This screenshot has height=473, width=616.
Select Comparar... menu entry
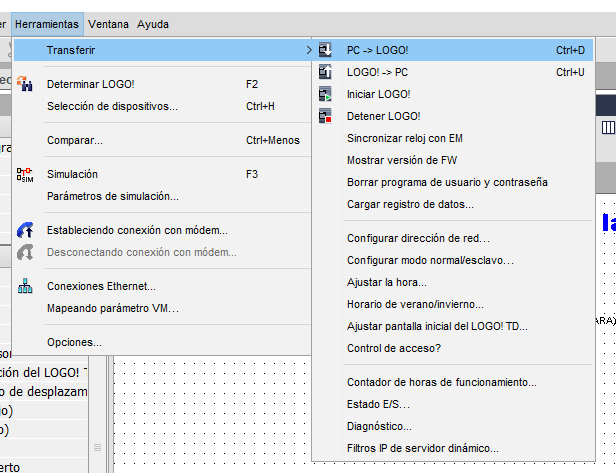pyautogui.click(x=163, y=140)
